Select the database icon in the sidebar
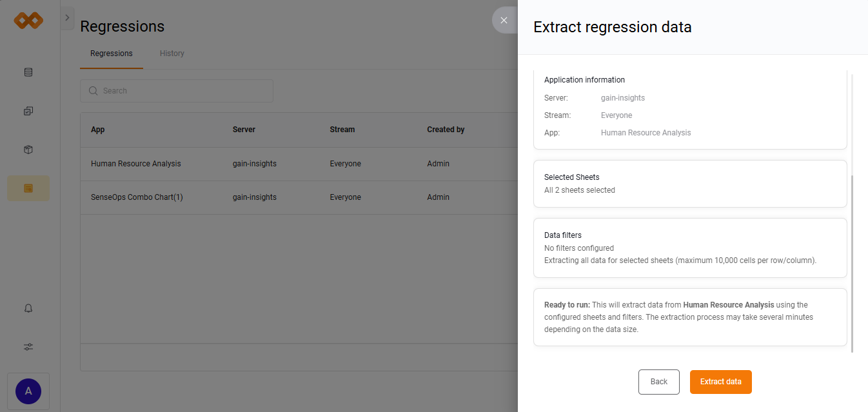This screenshot has width=868, height=412. [x=28, y=72]
